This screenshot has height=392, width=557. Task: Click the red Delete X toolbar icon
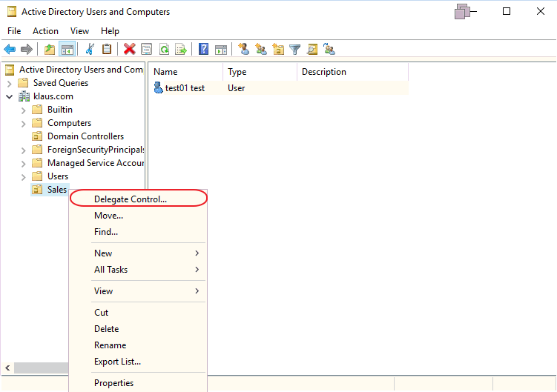click(129, 50)
